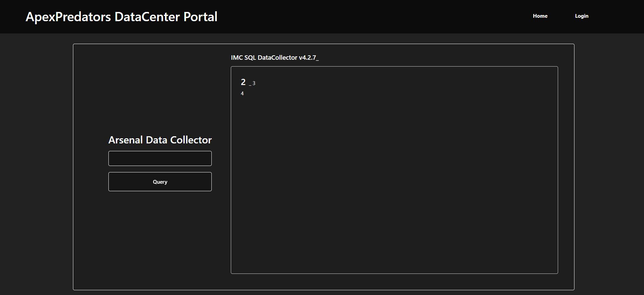Click the underscore between 2 and 3
This screenshot has height=295, width=644.
(x=250, y=84)
